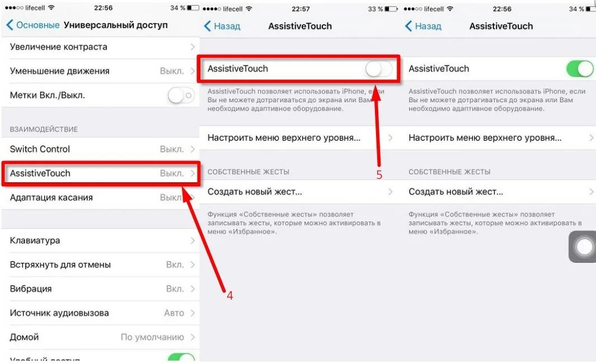Tap the floating AssistiveTouch home button overlay
Image resolution: width=596 pixels, height=364 pixels.
[583, 247]
